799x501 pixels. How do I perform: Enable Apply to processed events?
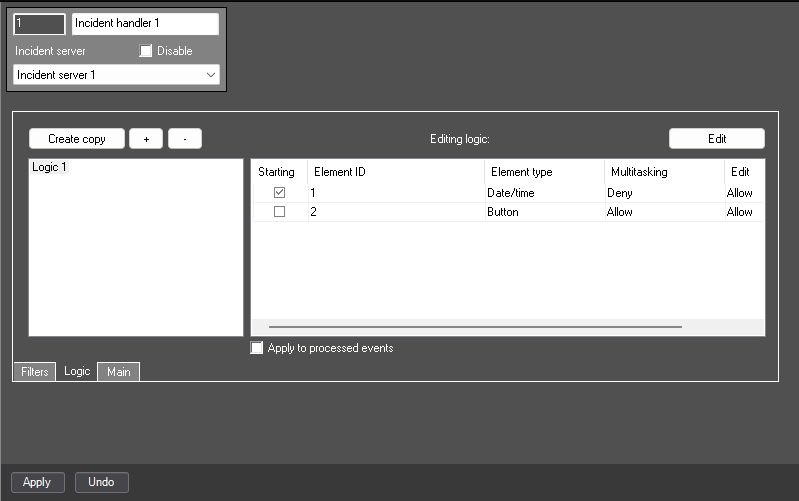click(257, 348)
